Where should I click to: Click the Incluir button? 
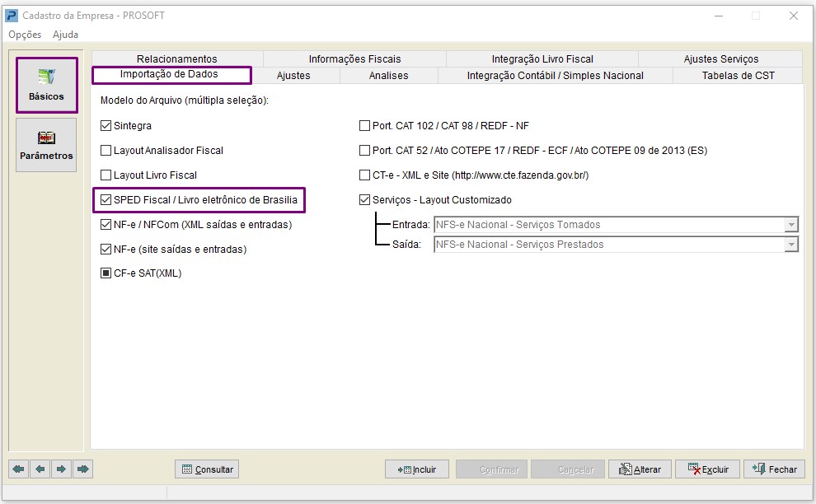[x=417, y=469]
